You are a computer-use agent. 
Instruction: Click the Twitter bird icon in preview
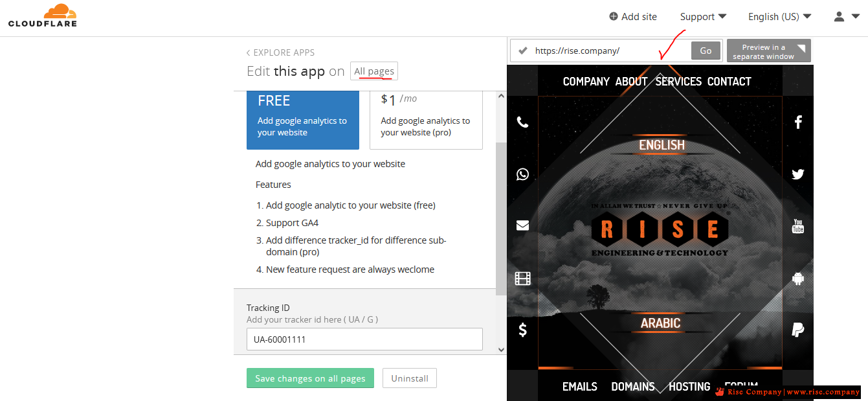[x=798, y=174]
